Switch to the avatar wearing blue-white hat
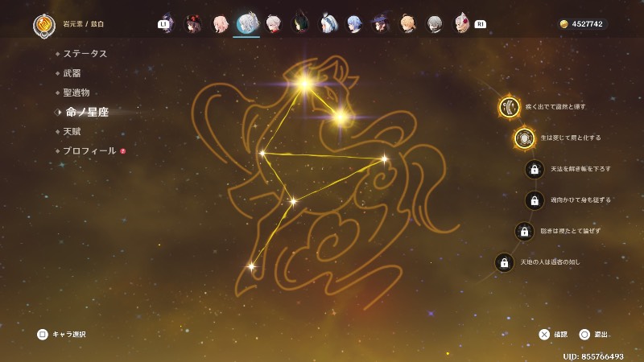 coord(328,24)
